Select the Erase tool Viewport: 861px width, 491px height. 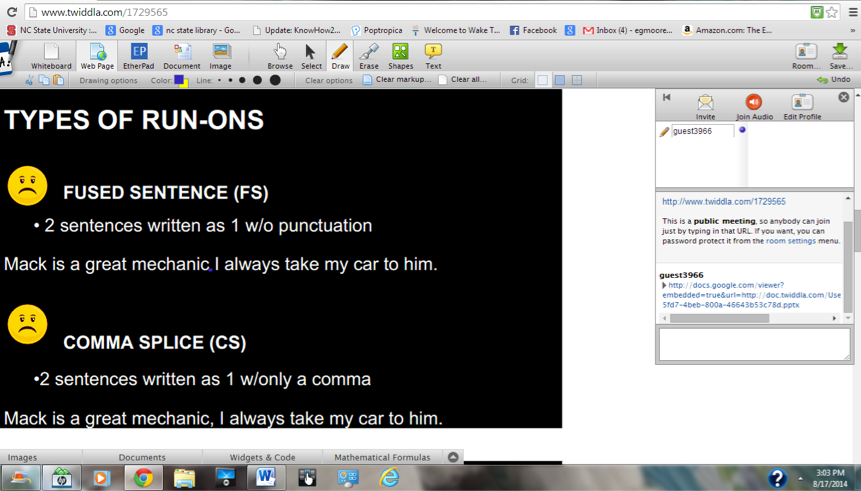pyautogui.click(x=369, y=55)
